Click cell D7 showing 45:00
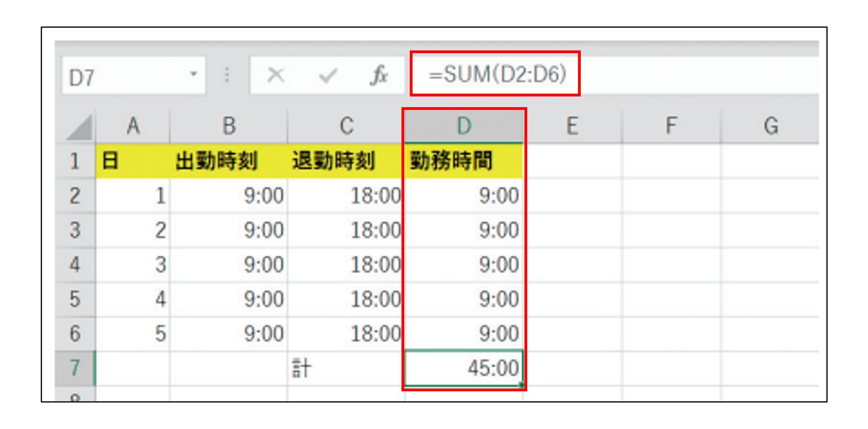Screen dimensions: 868x429 click(464, 368)
